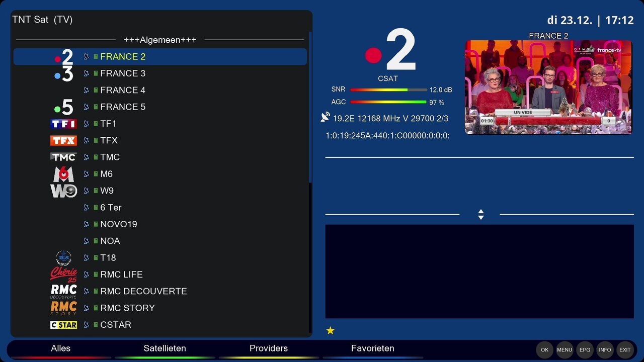Select the TFX channel name
The height and width of the screenshot is (362, 644).
pos(109,140)
